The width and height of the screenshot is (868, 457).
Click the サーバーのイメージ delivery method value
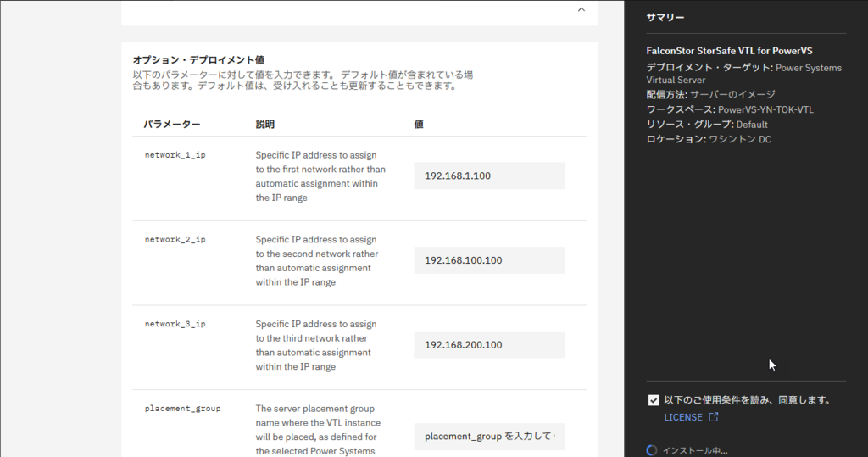point(732,94)
